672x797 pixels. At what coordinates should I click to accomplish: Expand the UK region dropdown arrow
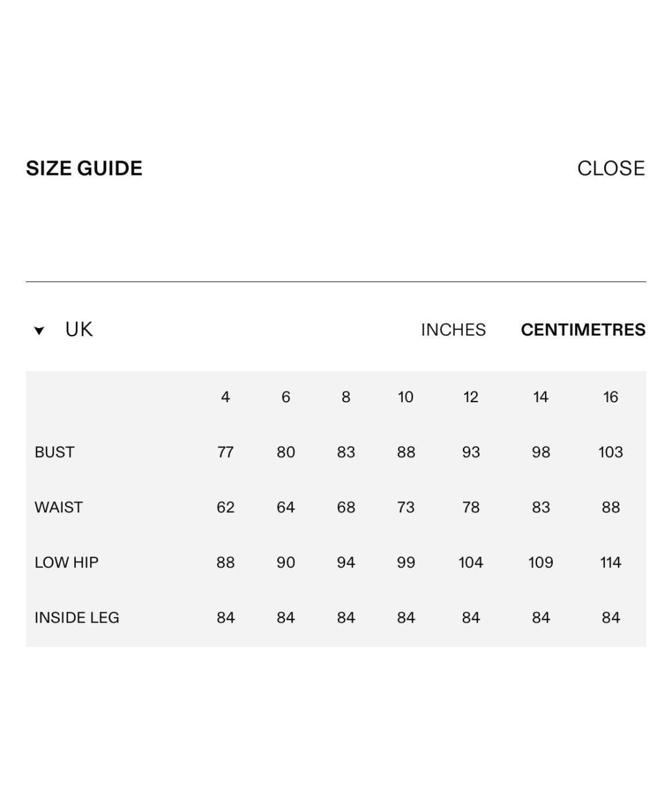39,331
